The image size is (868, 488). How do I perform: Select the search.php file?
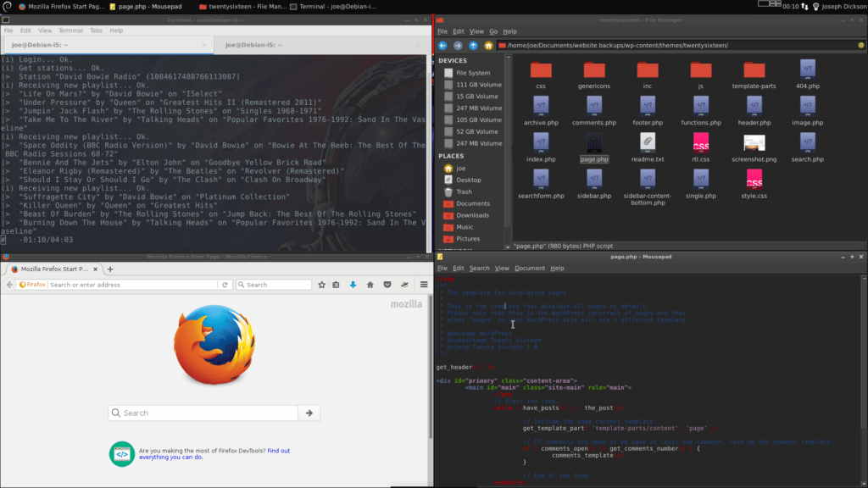(808, 147)
